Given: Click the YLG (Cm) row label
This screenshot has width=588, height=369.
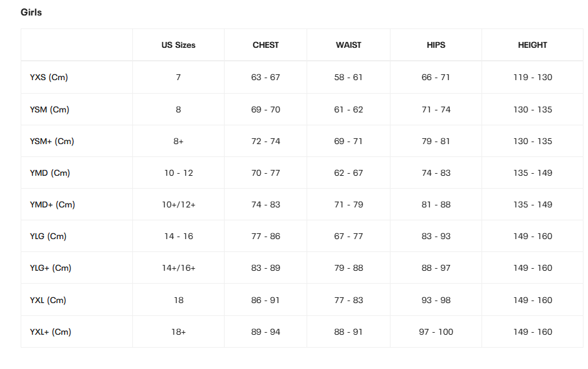Looking at the screenshot, I should [x=48, y=237].
